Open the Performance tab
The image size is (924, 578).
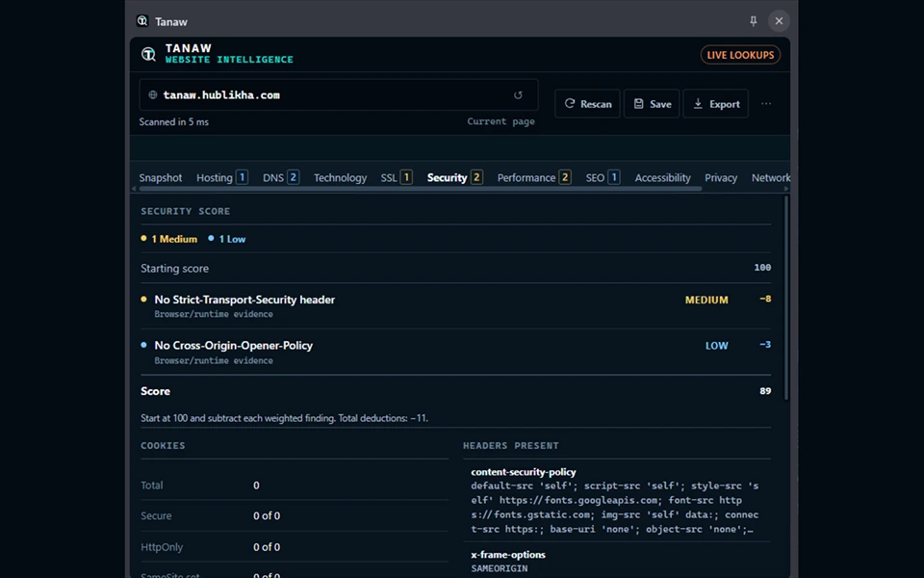coord(534,177)
